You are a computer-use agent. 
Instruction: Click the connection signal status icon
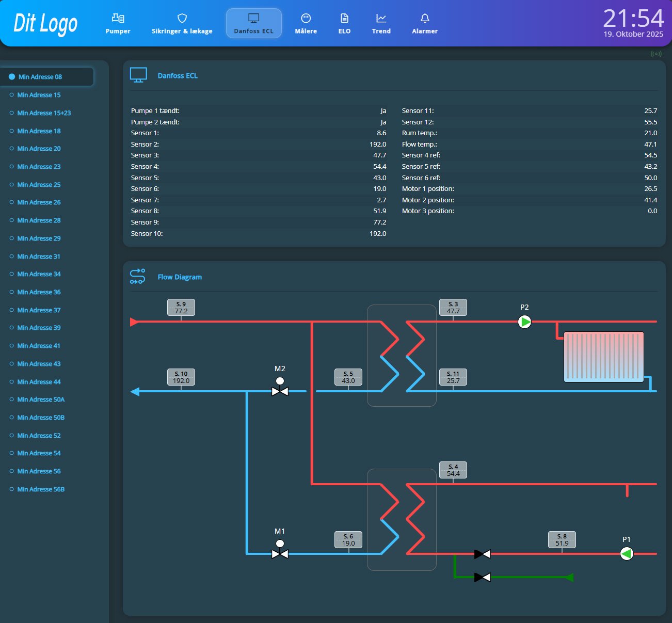coord(656,54)
